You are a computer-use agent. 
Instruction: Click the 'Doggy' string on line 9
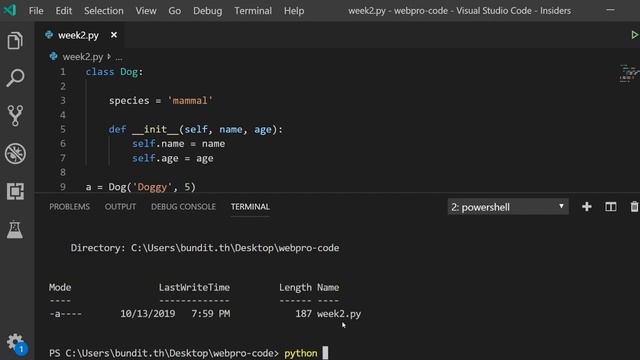tap(152, 187)
